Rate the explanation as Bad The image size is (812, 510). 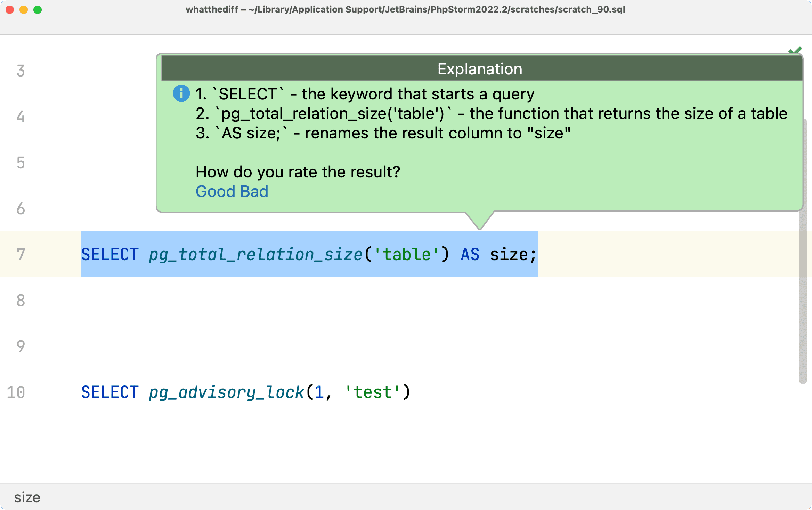point(254,192)
